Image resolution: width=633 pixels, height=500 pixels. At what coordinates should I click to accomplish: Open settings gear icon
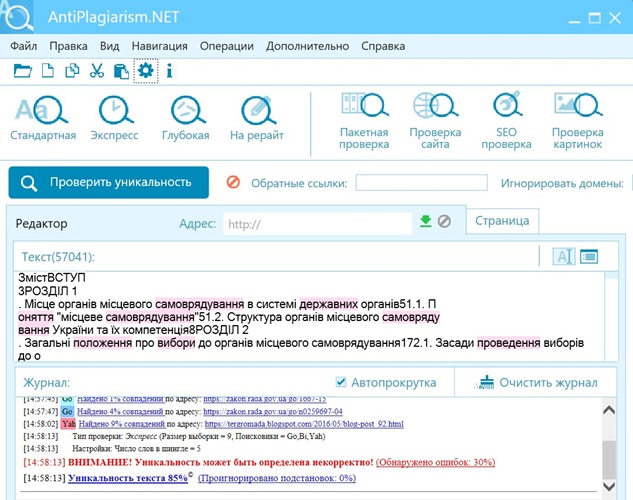[146, 71]
